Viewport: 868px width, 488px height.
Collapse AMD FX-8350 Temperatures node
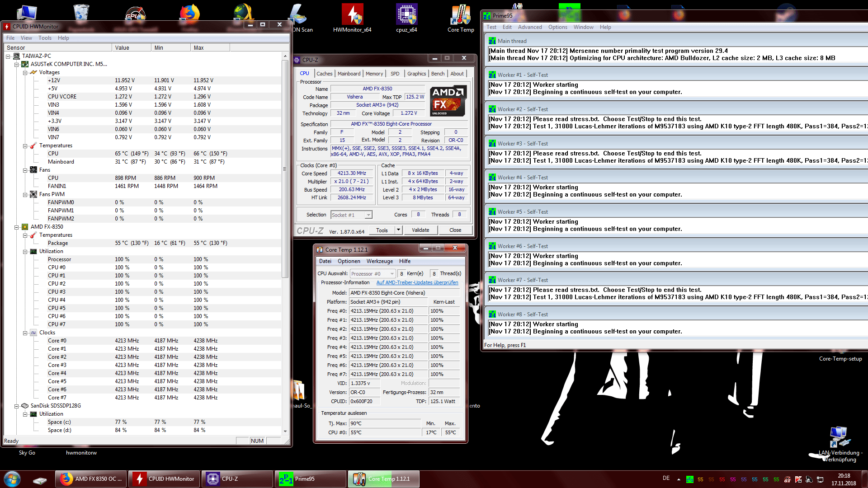[x=25, y=235]
